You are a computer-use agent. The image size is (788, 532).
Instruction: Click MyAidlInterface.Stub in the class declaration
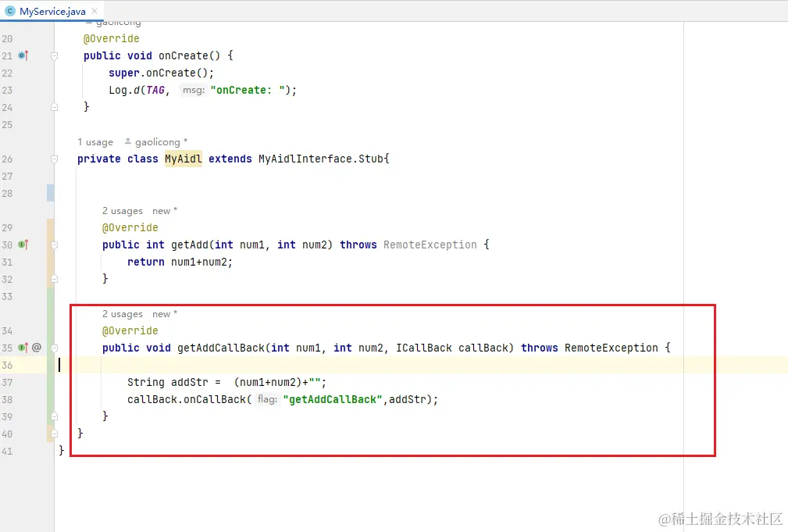point(322,159)
